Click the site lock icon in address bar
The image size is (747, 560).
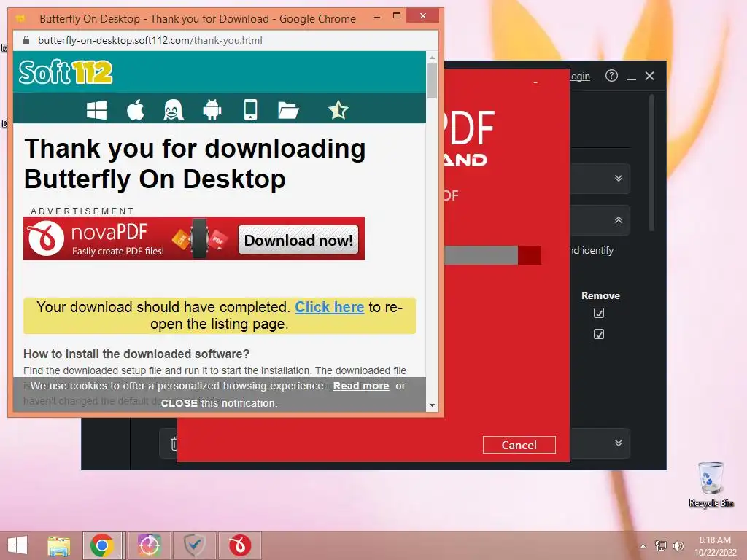[x=26, y=40]
